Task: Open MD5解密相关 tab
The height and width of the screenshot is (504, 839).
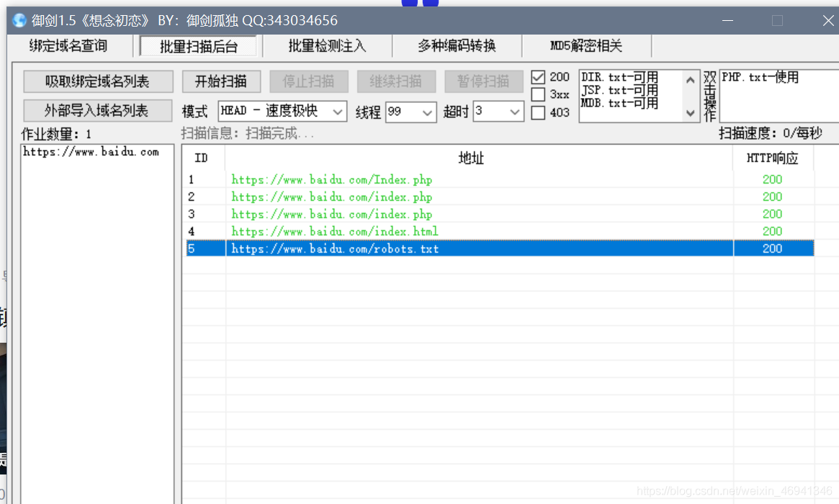Action: [586, 46]
